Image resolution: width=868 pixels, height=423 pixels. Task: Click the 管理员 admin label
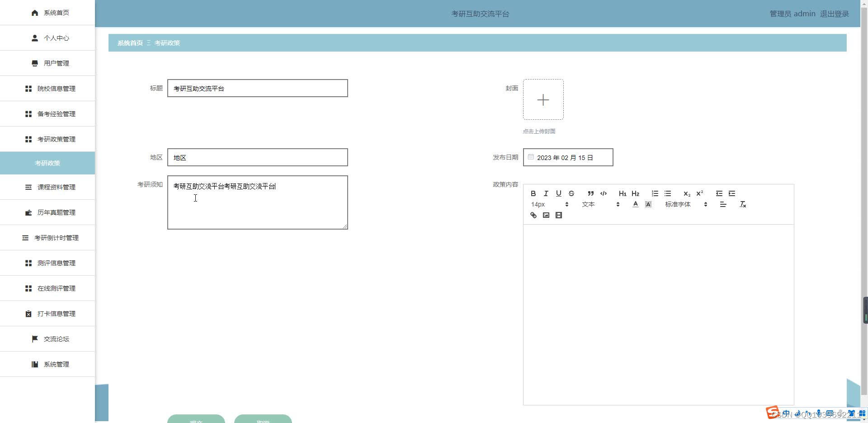pos(793,14)
